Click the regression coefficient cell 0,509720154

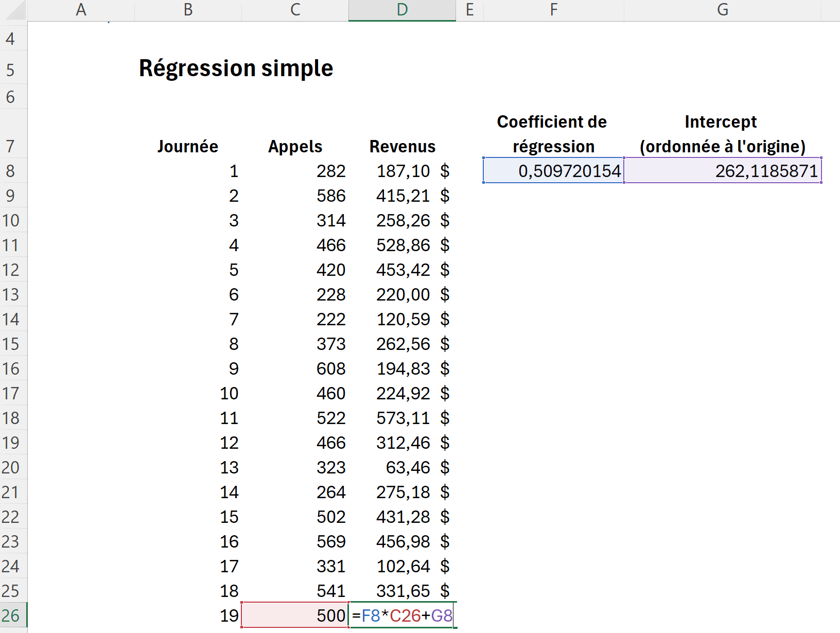click(553, 171)
